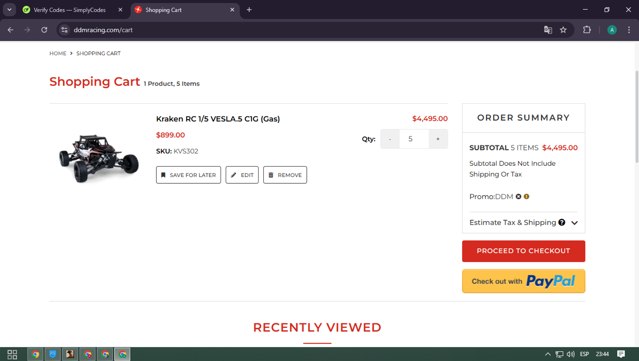Reload the cart page
The image size is (639, 361).
click(x=44, y=30)
